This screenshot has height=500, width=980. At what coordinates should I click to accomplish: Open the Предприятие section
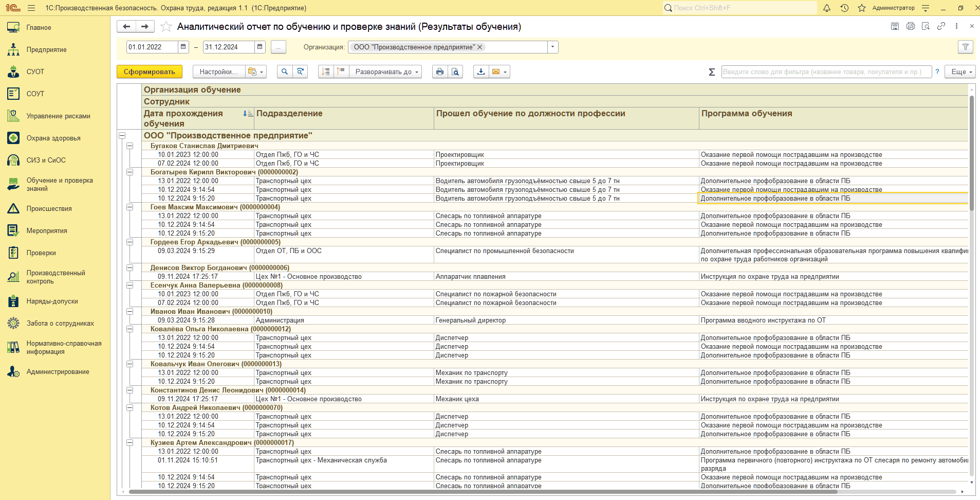(x=55, y=50)
